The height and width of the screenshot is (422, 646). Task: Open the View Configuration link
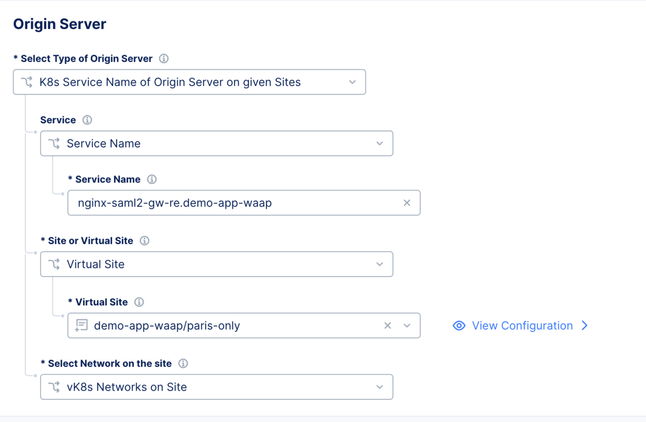[x=522, y=326]
